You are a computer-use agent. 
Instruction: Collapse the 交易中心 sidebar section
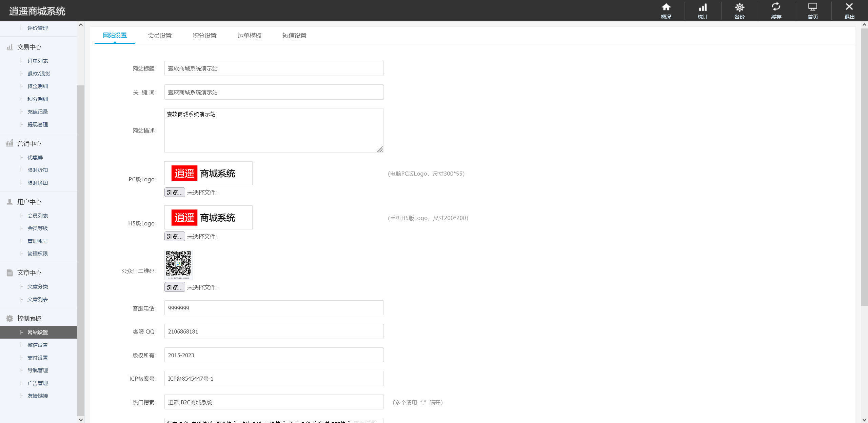point(29,47)
